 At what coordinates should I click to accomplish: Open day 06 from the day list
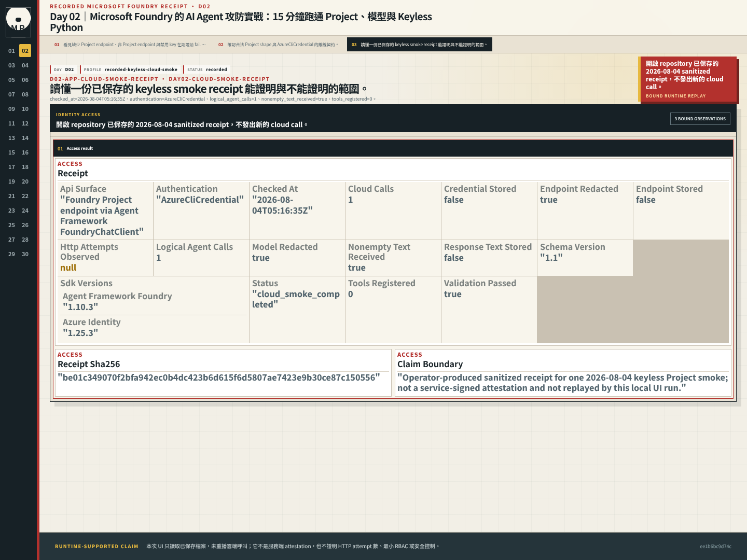tap(25, 80)
